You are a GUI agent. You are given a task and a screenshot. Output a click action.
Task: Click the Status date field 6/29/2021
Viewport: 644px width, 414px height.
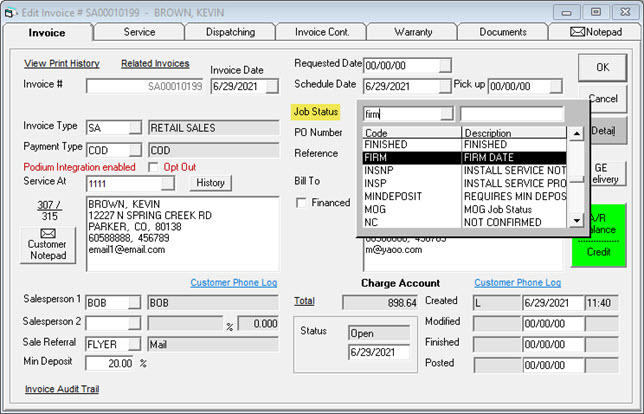tap(379, 352)
